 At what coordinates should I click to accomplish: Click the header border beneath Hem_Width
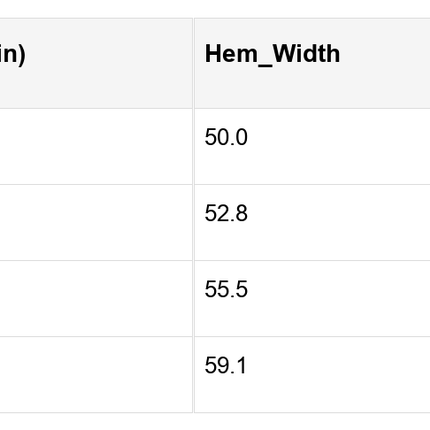312,108
